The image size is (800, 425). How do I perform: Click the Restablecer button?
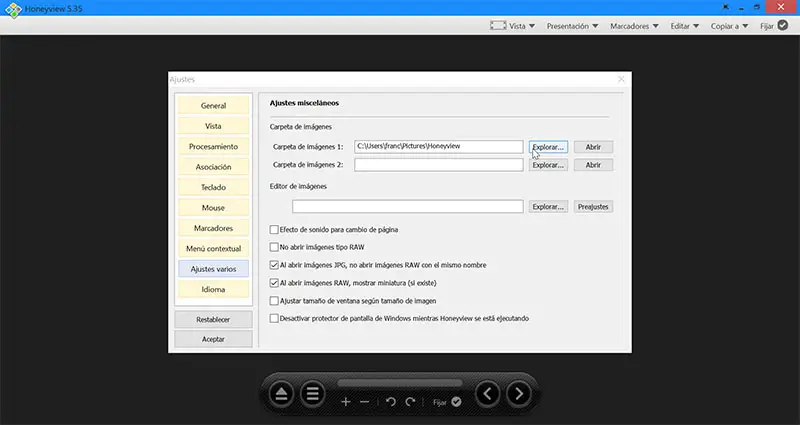tap(213, 319)
